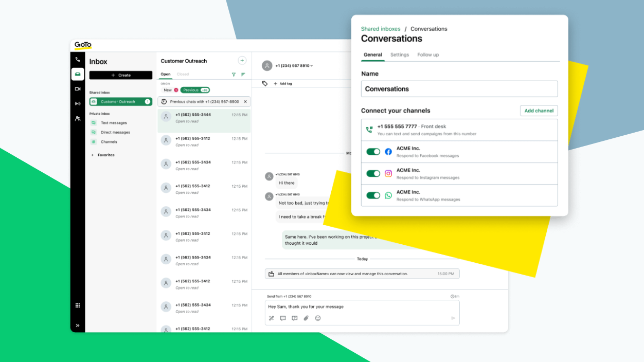This screenshot has height=362, width=644.
Task: Click the filter icon above conversations list
Action: [x=234, y=74]
